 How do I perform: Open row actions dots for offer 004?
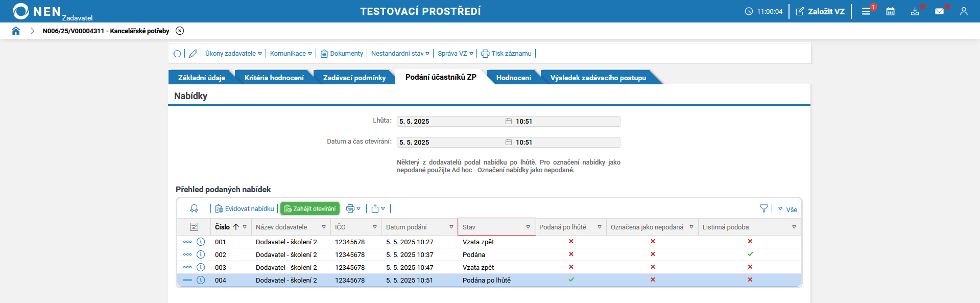pyautogui.click(x=187, y=280)
